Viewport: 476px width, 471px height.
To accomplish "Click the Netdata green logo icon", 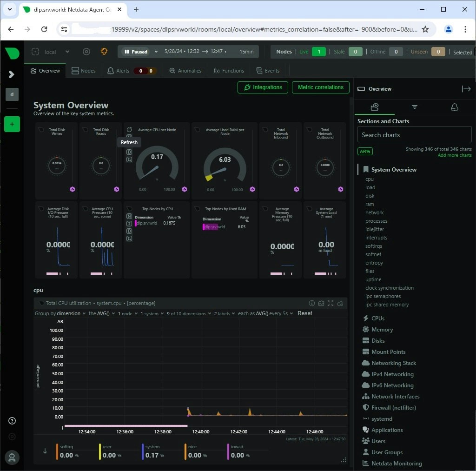I will coord(12,53).
